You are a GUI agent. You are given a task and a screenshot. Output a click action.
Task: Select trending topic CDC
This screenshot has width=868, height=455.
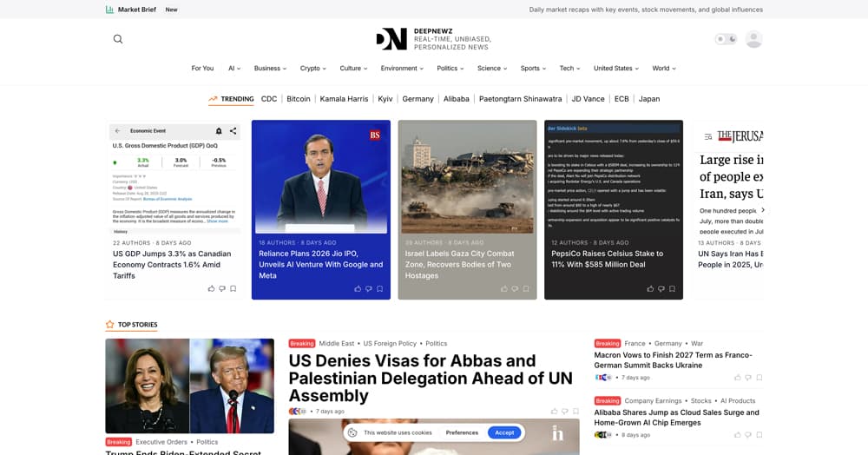pyautogui.click(x=269, y=99)
